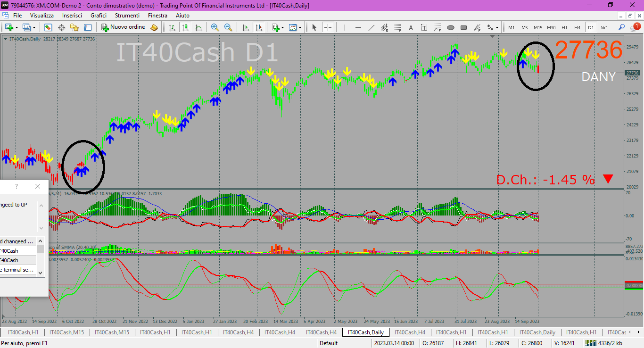Select the vertical line drawing tool
The width and height of the screenshot is (644, 348).
pyautogui.click(x=345, y=27)
